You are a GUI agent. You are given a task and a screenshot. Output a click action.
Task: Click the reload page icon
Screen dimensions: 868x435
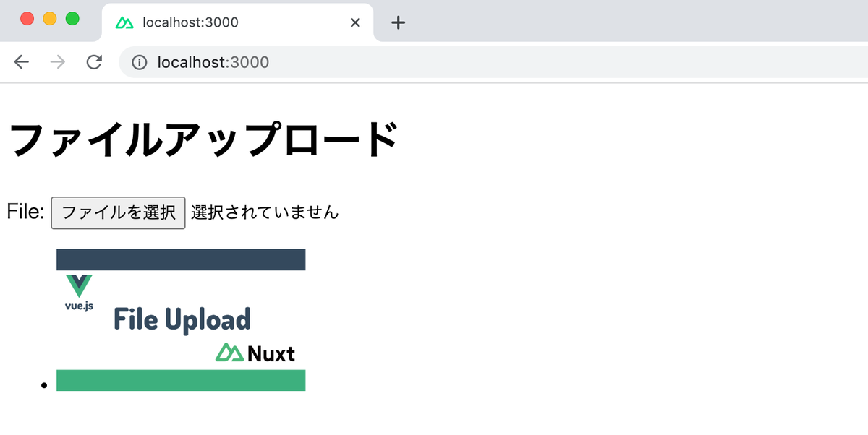click(x=94, y=62)
